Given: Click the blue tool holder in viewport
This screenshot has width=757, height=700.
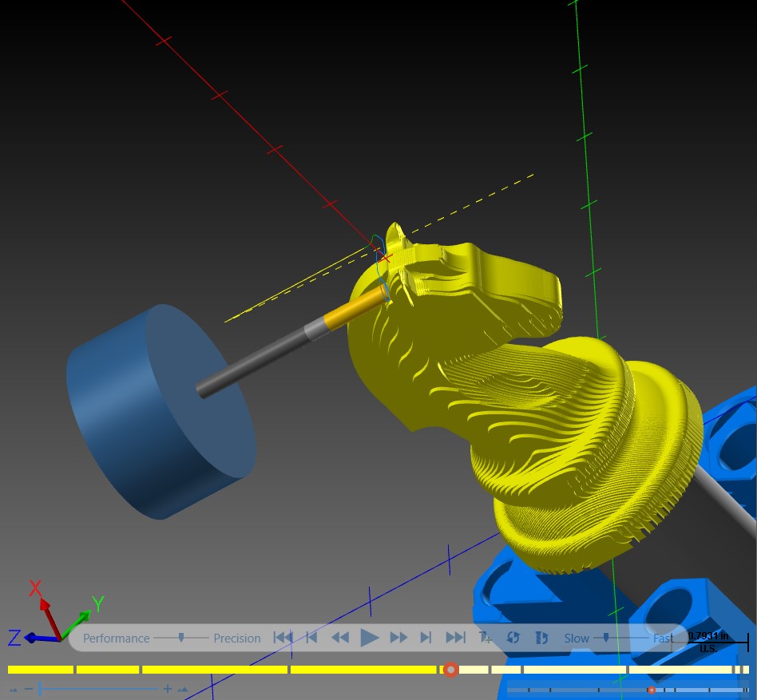Looking at the screenshot, I should (161, 412).
